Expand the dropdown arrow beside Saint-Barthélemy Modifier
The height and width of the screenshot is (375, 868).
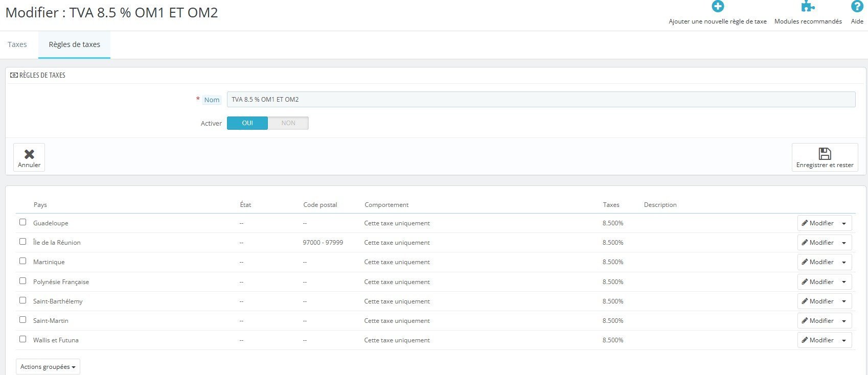(x=844, y=301)
